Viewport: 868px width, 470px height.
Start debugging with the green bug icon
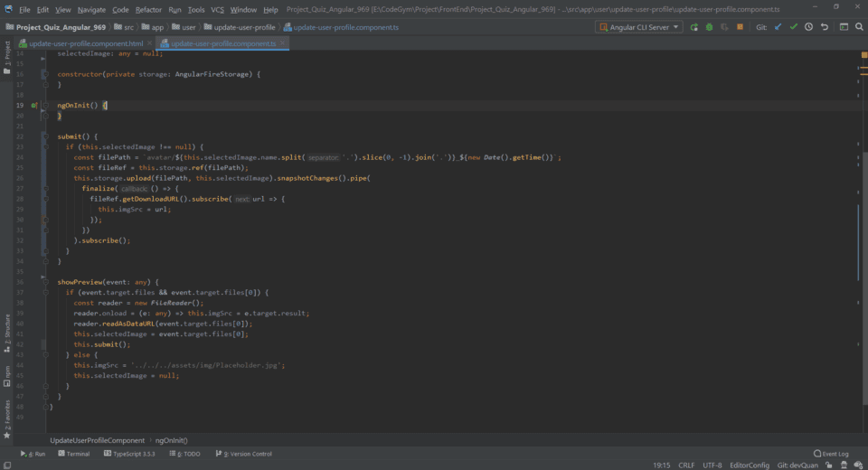[x=708, y=27]
